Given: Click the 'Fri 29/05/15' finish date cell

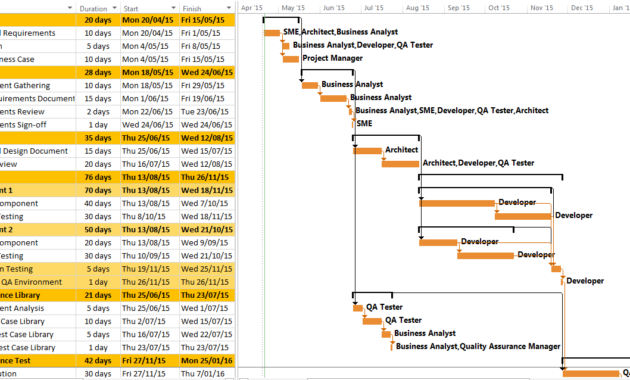Looking at the screenshot, I should point(207,86).
